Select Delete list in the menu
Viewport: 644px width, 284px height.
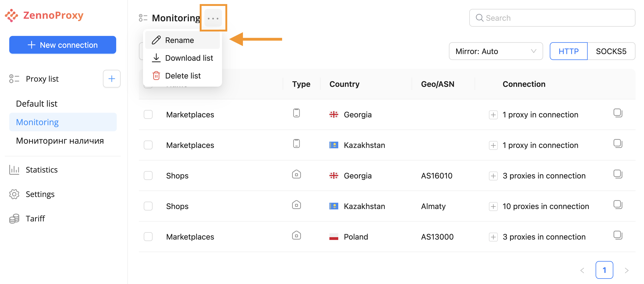click(x=183, y=76)
